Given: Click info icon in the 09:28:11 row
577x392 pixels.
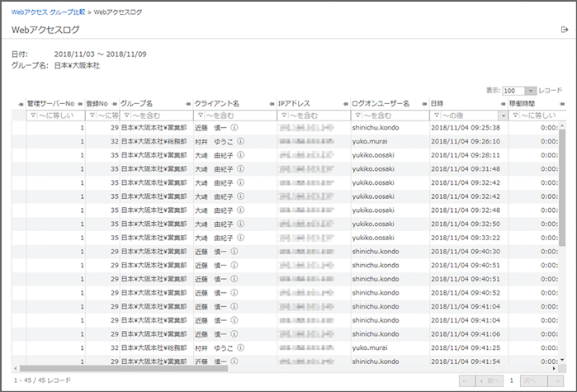Looking at the screenshot, I should click(241, 155).
